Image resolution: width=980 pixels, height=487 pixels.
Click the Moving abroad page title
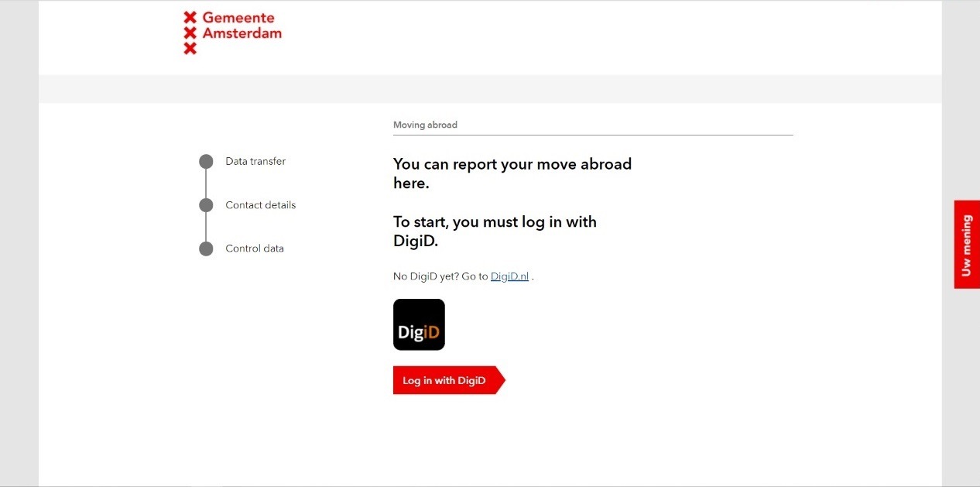click(425, 125)
